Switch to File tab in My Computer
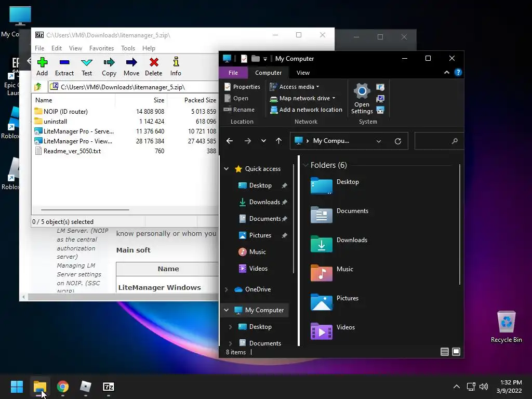The height and width of the screenshot is (399, 532). [233, 73]
